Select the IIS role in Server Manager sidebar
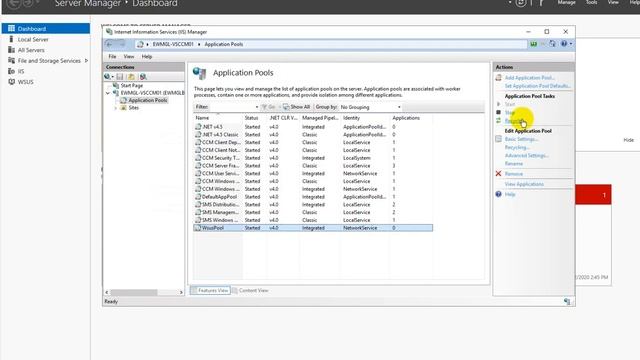Image resolution: width=640 pixels, height=360 pixels. pyautogui.click(x=21, y=71)
